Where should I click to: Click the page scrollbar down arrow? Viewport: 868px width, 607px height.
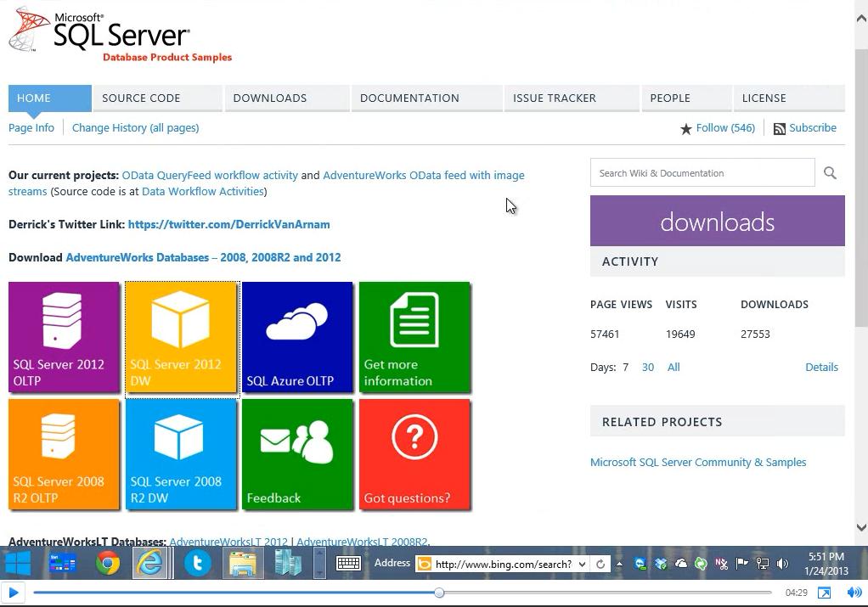861,527
